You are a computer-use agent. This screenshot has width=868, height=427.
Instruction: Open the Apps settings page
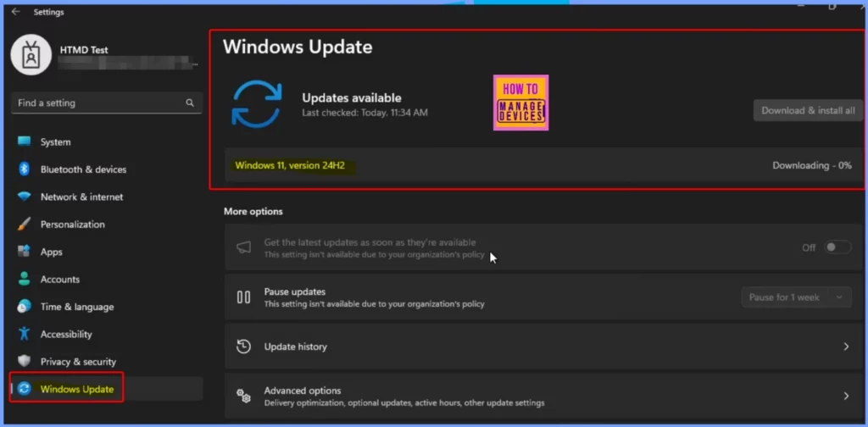click(x=107, y=252)
